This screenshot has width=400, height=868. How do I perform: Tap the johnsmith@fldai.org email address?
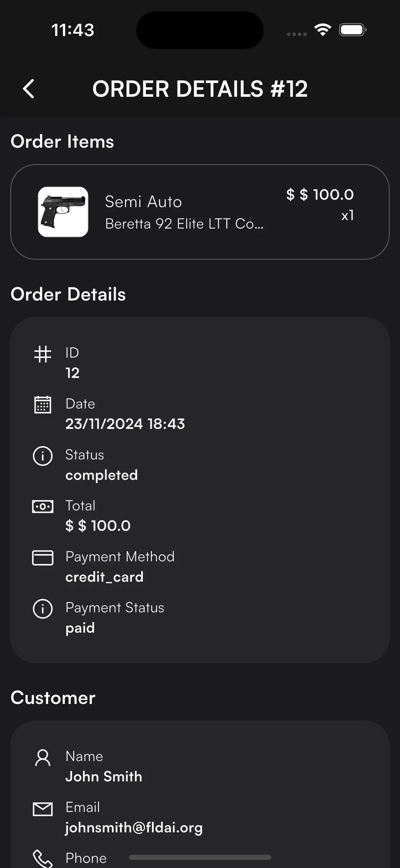(134, 828)
